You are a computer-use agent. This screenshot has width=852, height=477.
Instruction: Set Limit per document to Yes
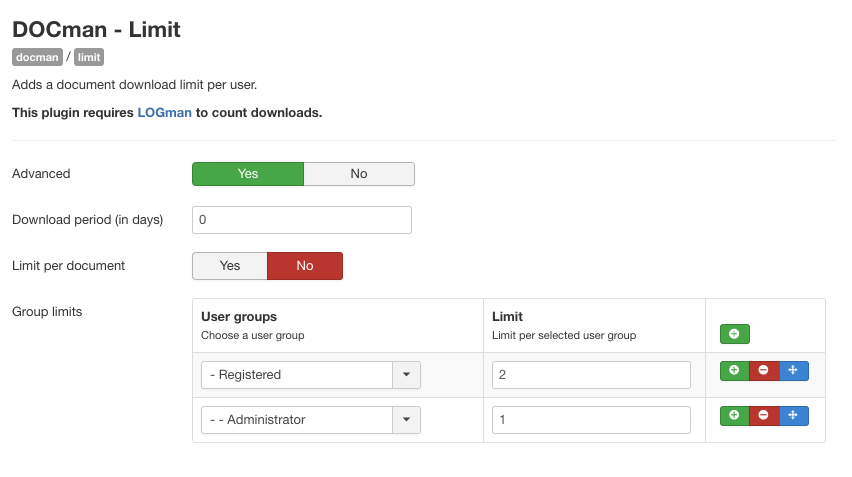[230, 266]
